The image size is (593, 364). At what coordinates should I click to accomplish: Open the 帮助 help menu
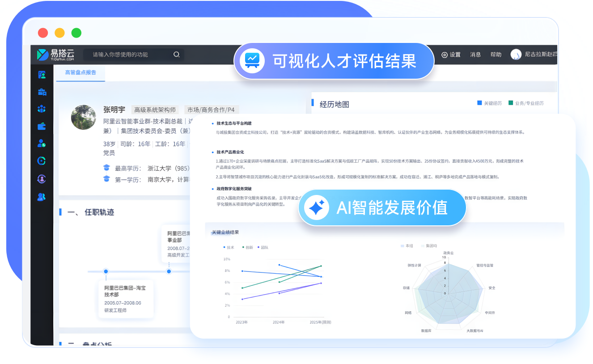click(x=496, y=55)
